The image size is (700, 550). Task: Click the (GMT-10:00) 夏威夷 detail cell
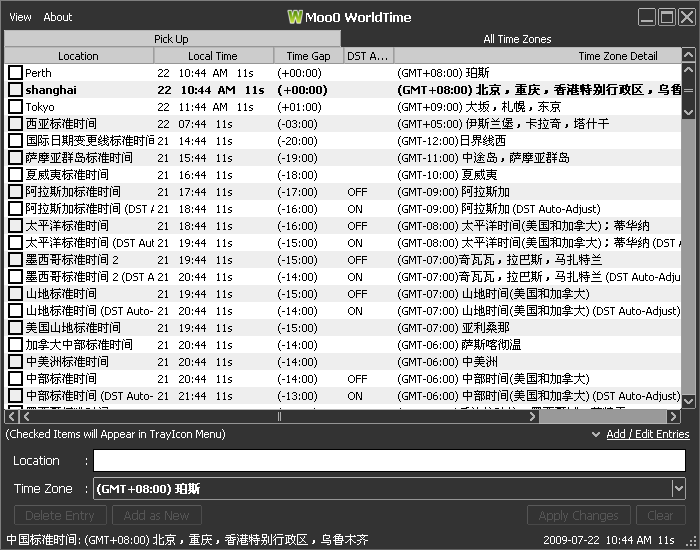447,175
